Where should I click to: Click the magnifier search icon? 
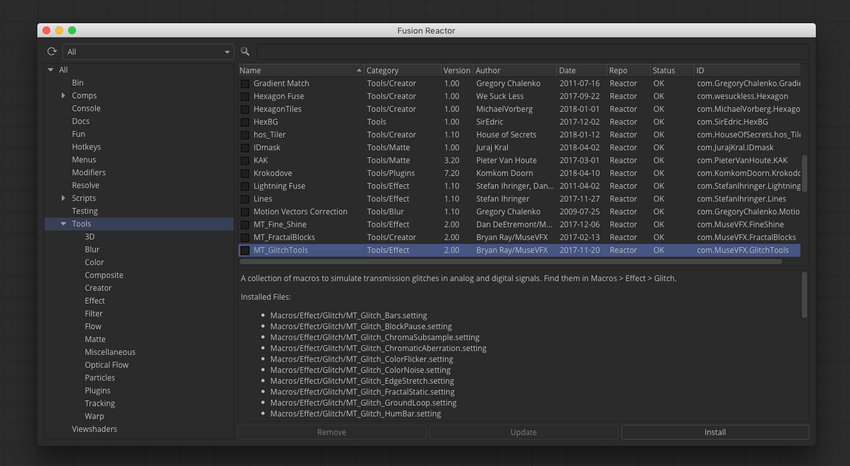245,51
